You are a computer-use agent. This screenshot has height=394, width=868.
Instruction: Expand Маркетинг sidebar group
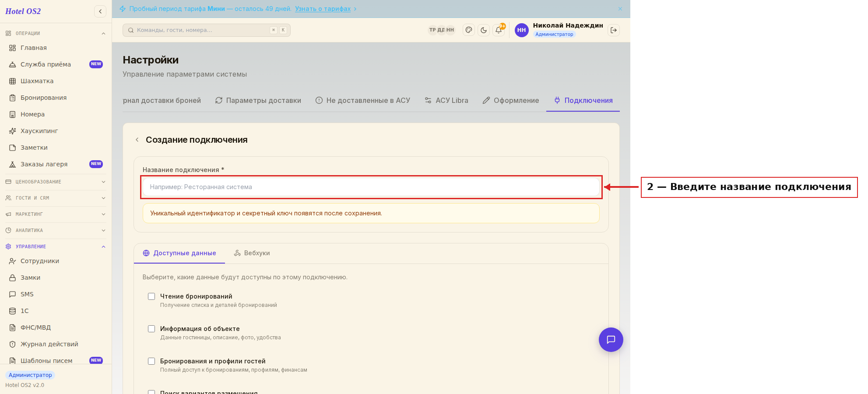56,214
